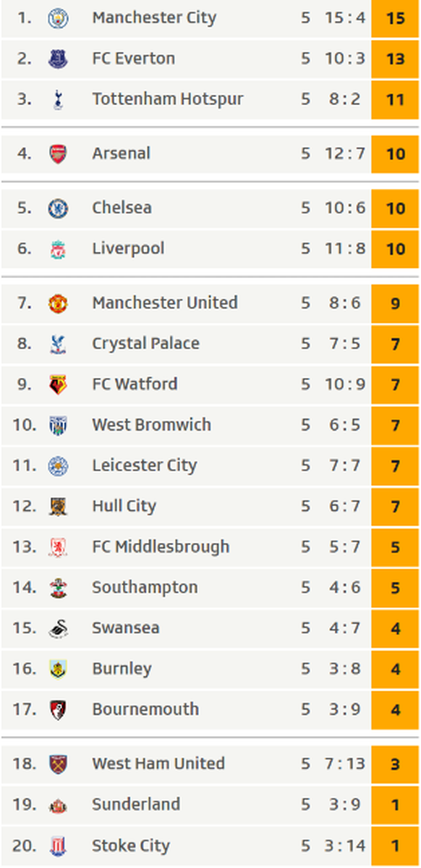
Task: Open the FC Middlesbrough team link
Action: coord(161,547)
